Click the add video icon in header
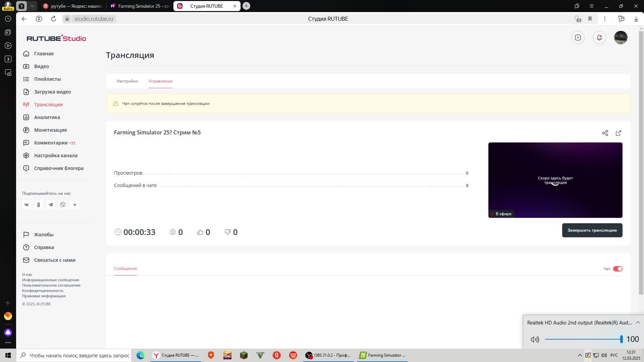The height and width of the screenshot is (362, 644). 578,38
